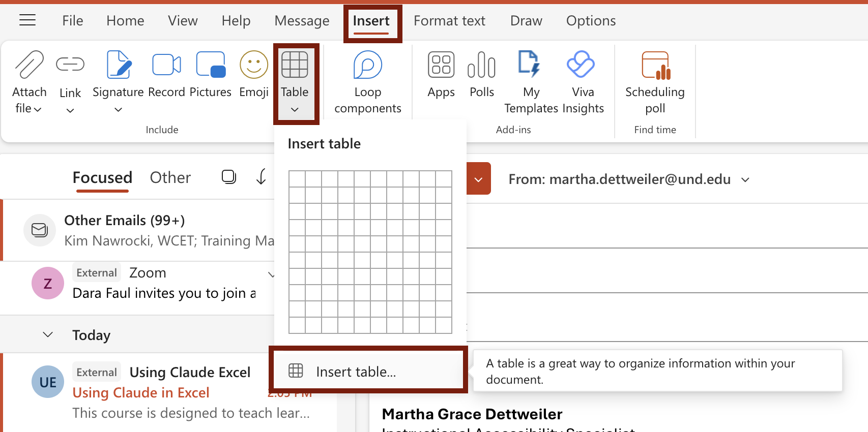Open the View tab

[183, 21]
